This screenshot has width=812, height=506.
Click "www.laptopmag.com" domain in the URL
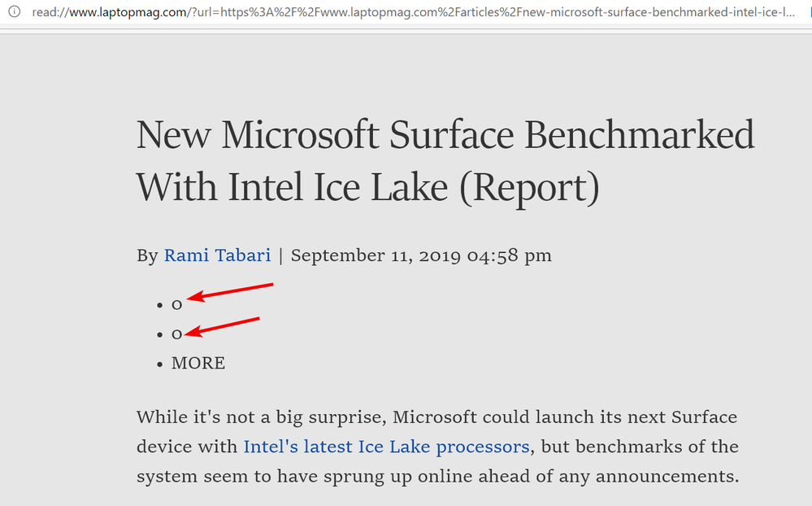115,13
